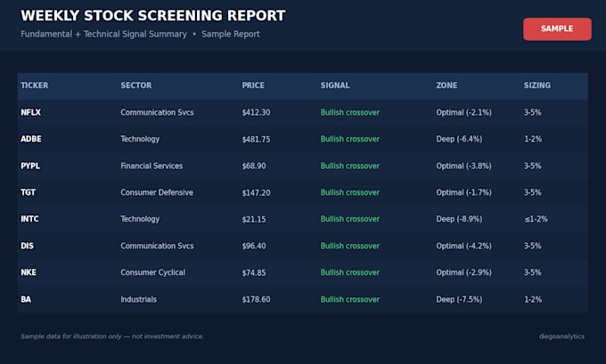Click the Financial Services sector cell
606x364 pixels.
[x=151, y=166]
